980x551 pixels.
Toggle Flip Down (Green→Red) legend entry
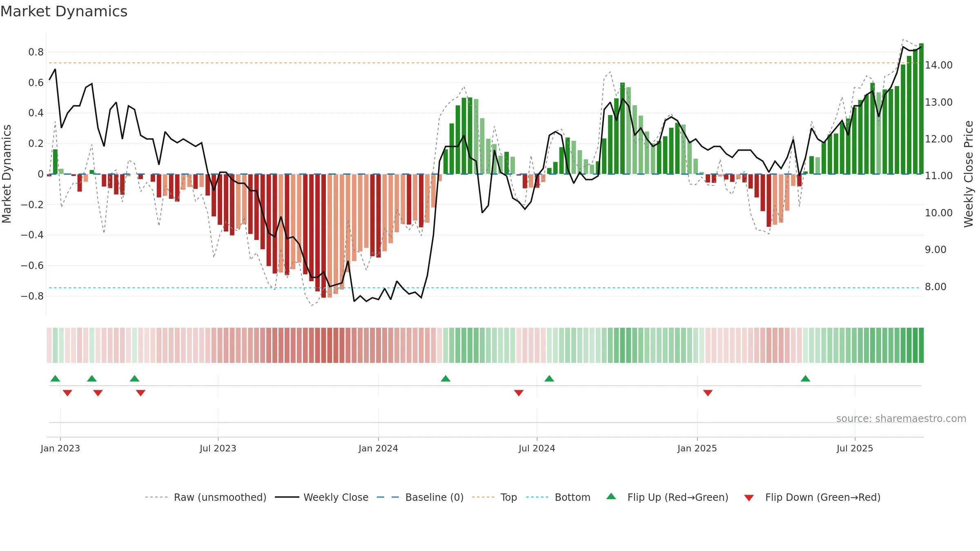click(x=812, y=497)
